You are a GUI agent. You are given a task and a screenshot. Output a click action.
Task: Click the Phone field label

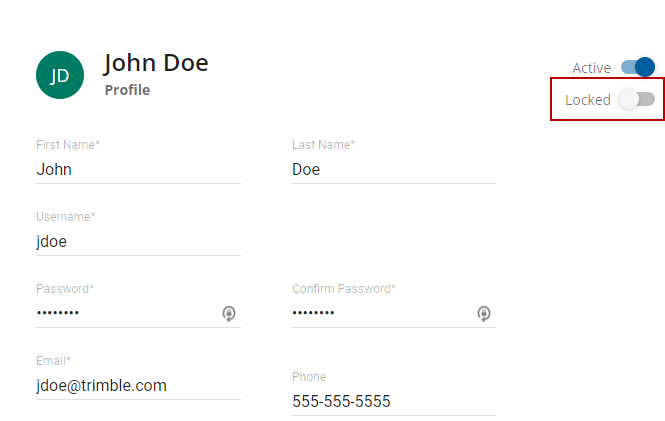(x=309, y=377)
